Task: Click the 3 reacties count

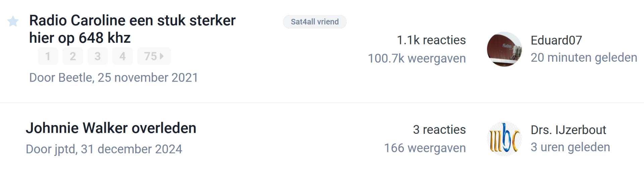Action: (439, 130)
